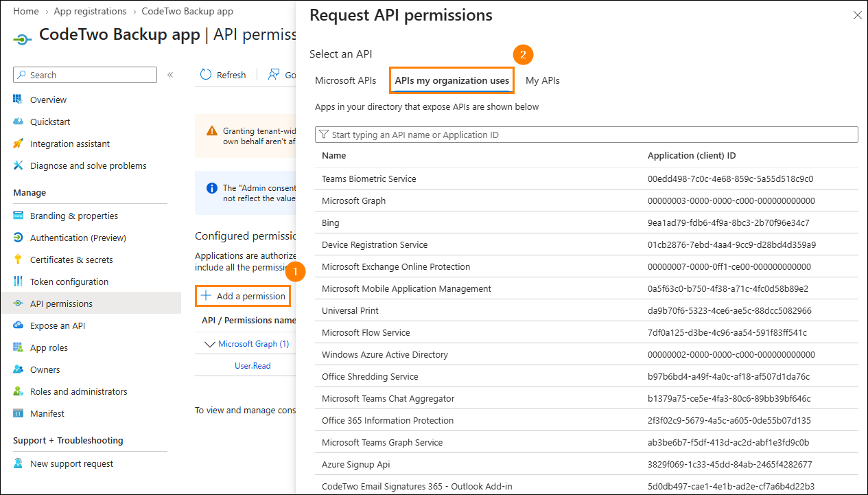Click the Quickstart cloud icon
Viewport: 868px width, 495px height.
pos(18,122)
